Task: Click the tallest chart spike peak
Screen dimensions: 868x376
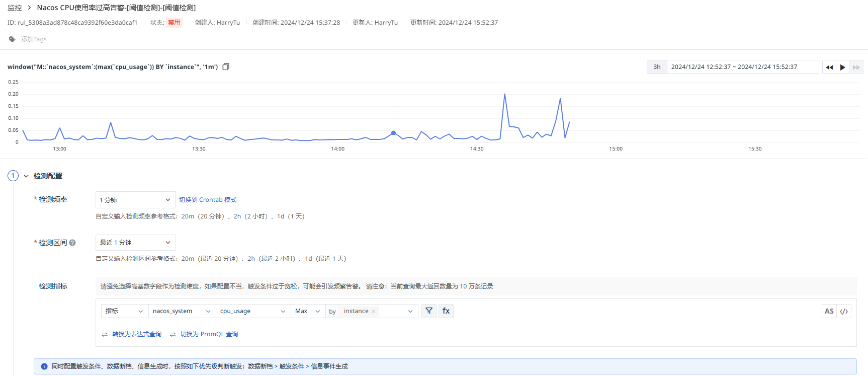Action: [504, 94]
